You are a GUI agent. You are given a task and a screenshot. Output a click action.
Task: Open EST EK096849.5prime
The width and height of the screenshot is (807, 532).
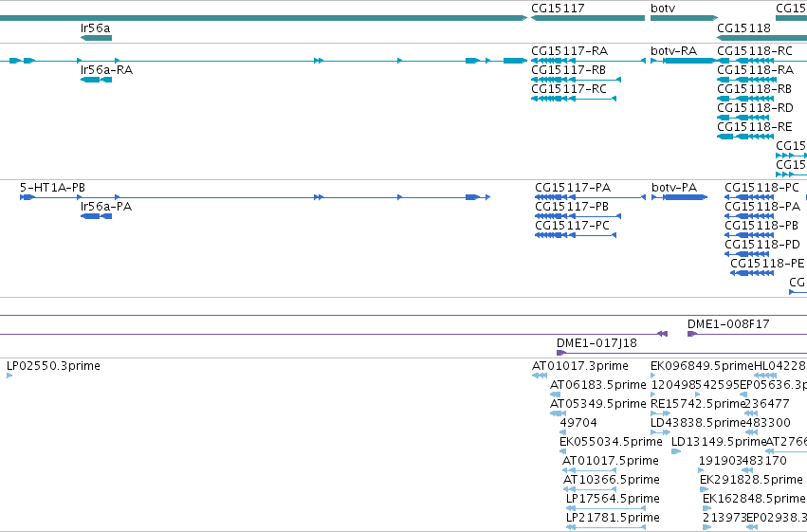[702, 366]
